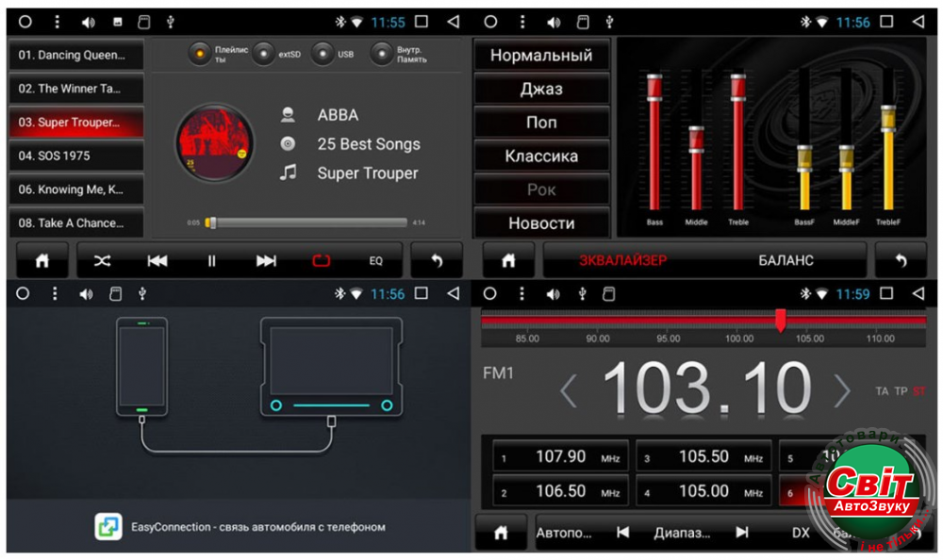
Task: Select extSD as music source
Action: (x=264, y=54)
